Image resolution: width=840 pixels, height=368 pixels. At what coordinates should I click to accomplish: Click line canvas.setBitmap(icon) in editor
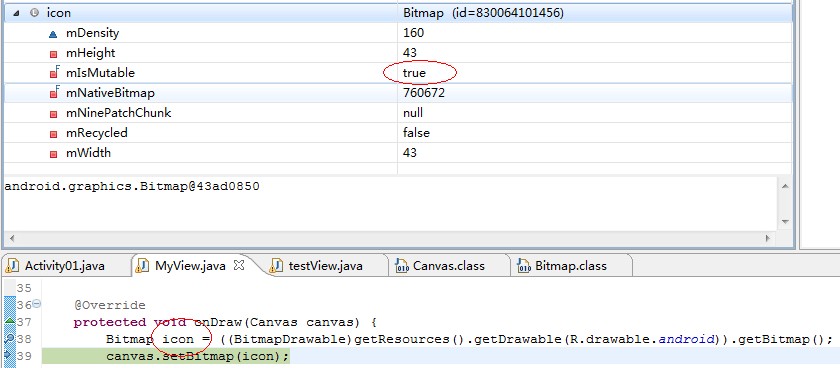click(198, 356)
